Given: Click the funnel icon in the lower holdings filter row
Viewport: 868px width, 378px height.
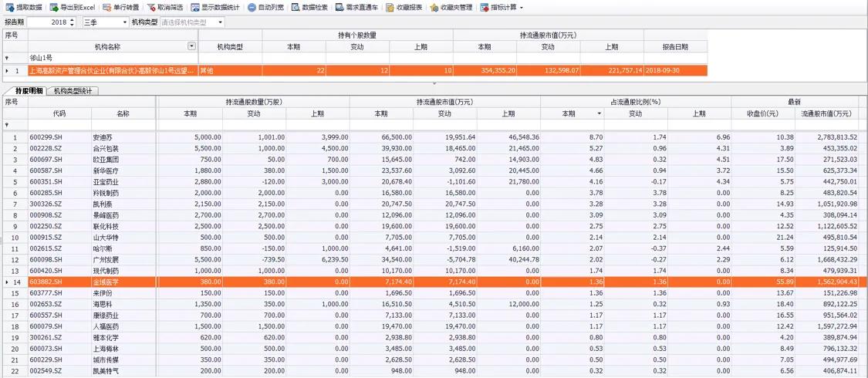Looking at the screenshot, I should pyautogui.click(x=7, y=124).
